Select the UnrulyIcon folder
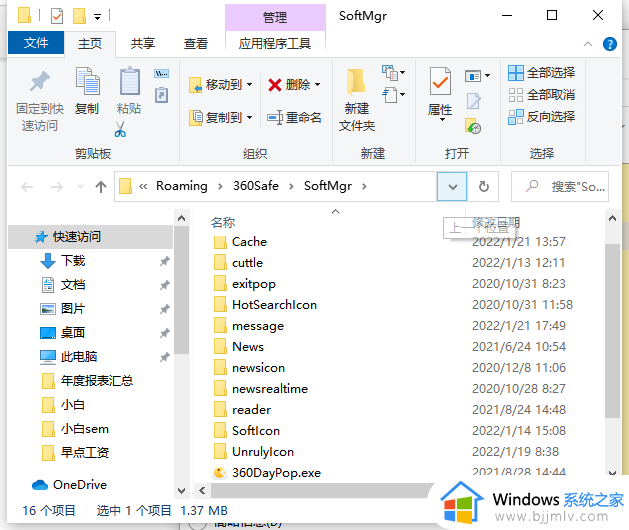 (254, 452)
